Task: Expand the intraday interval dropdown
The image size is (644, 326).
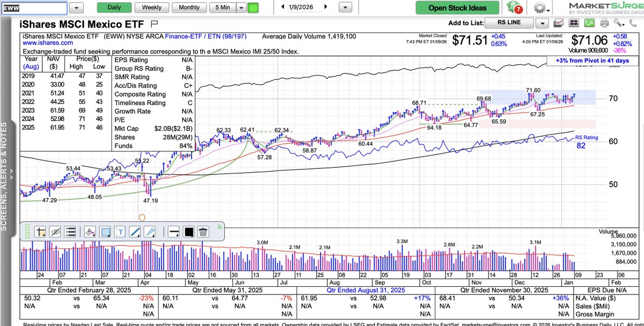Action: point(241,8)
